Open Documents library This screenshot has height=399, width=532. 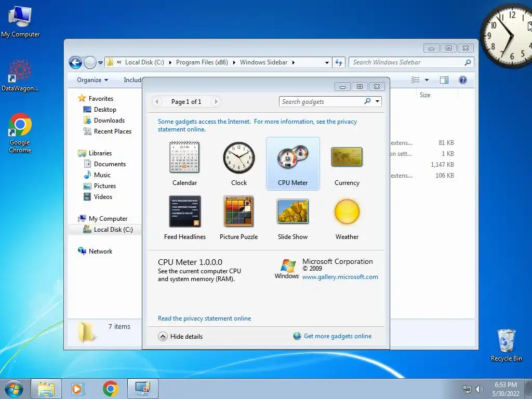pos(110,164)
